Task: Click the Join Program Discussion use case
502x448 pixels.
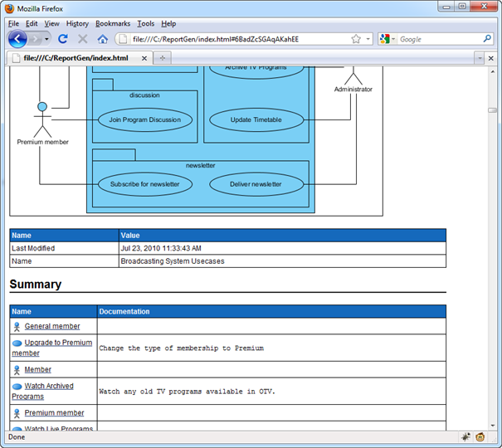Action: pos(145,120)
